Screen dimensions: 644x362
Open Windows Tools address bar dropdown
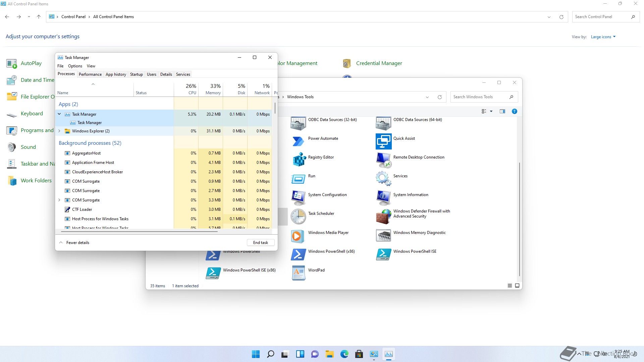point(427,97)
